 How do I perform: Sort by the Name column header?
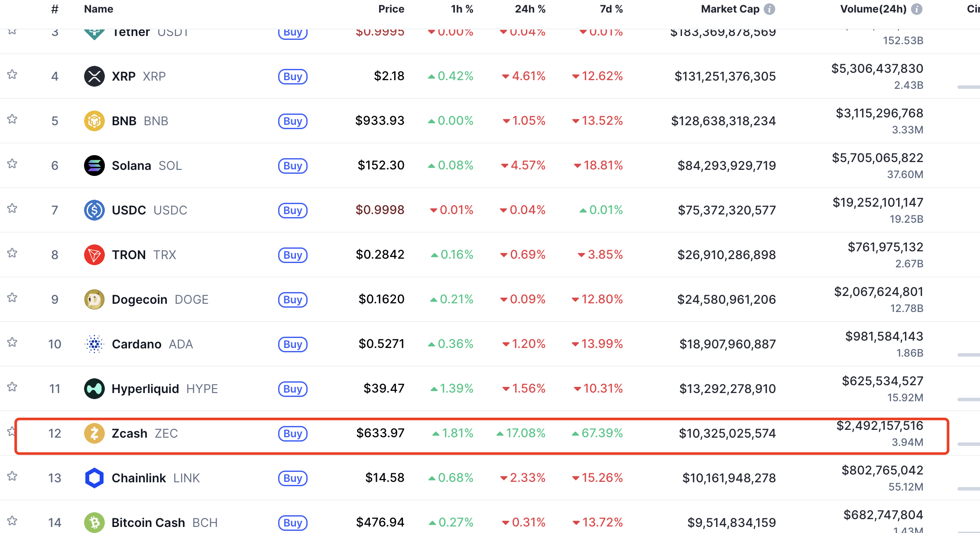(x=98, y=9)
